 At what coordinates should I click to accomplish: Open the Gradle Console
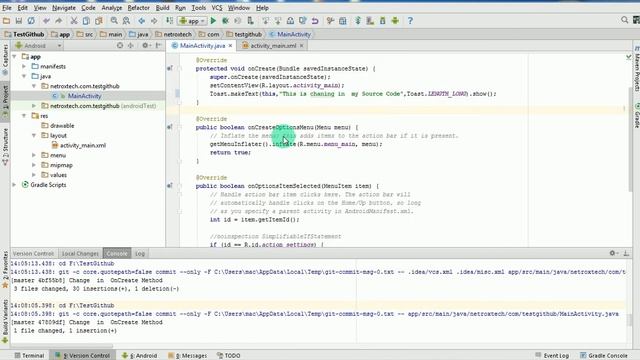click(x=604, y=356)
